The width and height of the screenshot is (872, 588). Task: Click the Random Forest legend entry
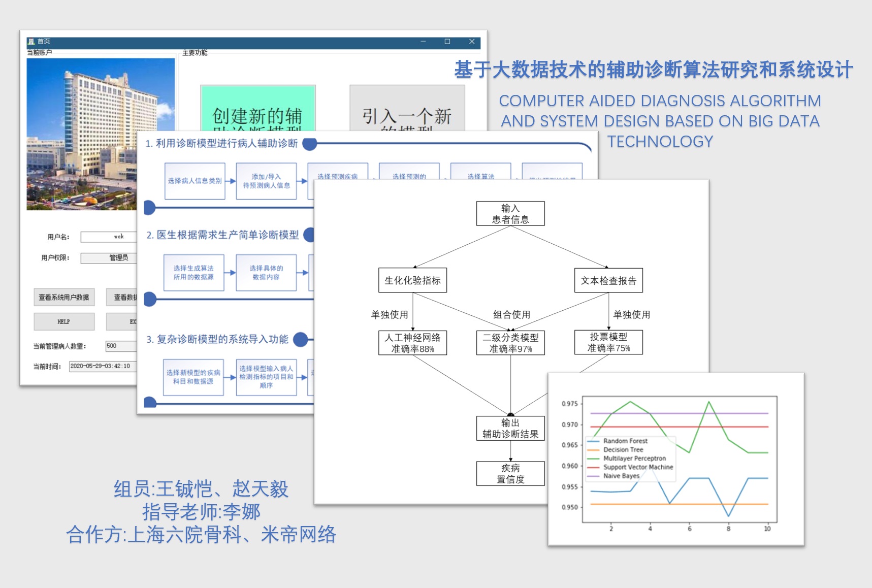coord(625,441)
